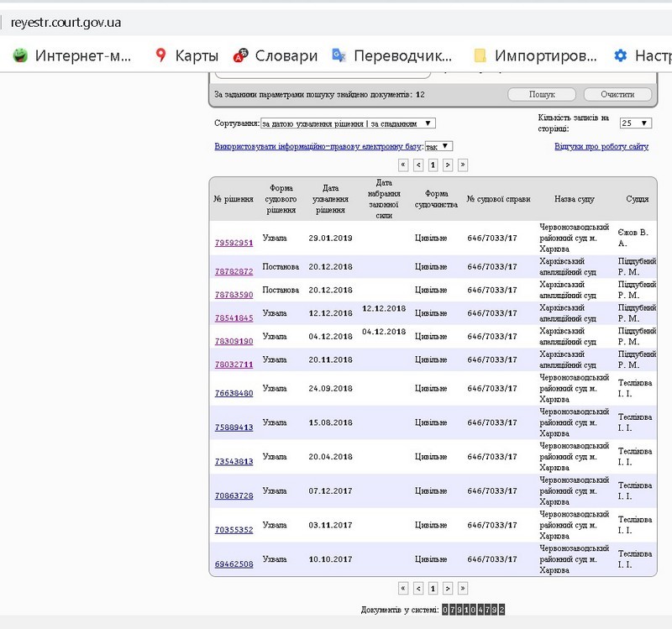Screen dimensions: 672x629
Task: Open the Відгуки про роботу сайту link
Action: pos(601,146)
